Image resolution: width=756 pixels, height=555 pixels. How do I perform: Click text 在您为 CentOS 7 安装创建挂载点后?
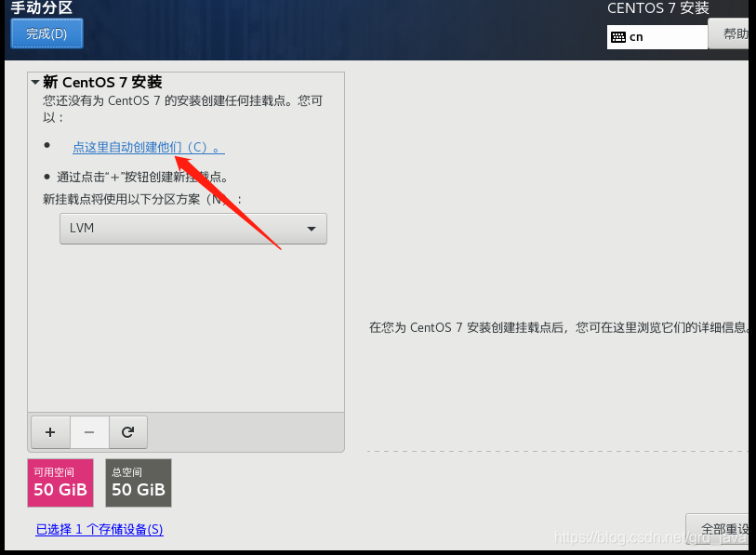pos(469,327)
